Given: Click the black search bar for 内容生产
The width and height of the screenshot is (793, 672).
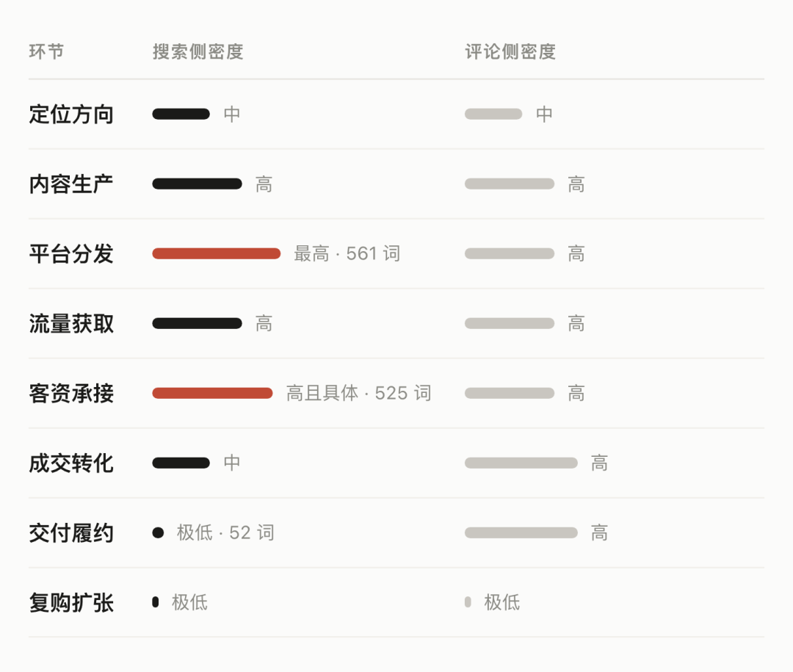Looking at the screenshot, I should click(198, 184).
